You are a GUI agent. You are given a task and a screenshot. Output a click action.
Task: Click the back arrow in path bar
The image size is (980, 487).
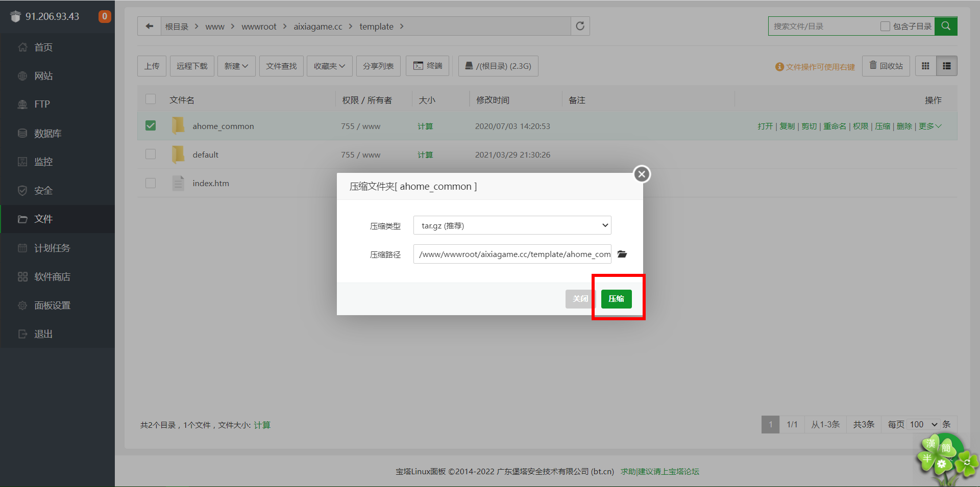tap(150, 26)
